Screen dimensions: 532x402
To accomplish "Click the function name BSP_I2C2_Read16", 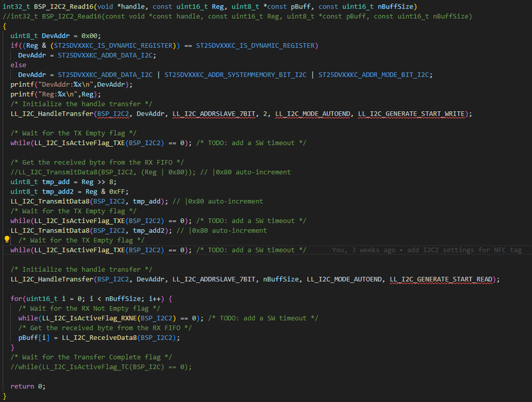I will 63,7.
